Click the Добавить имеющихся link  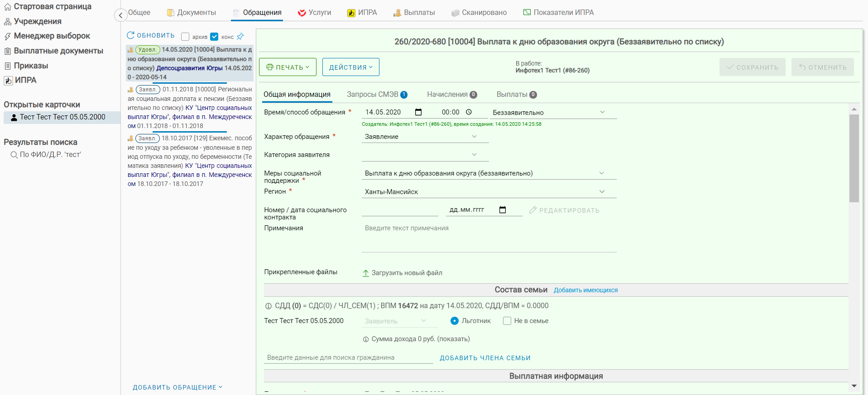click(x=586, y=290)
